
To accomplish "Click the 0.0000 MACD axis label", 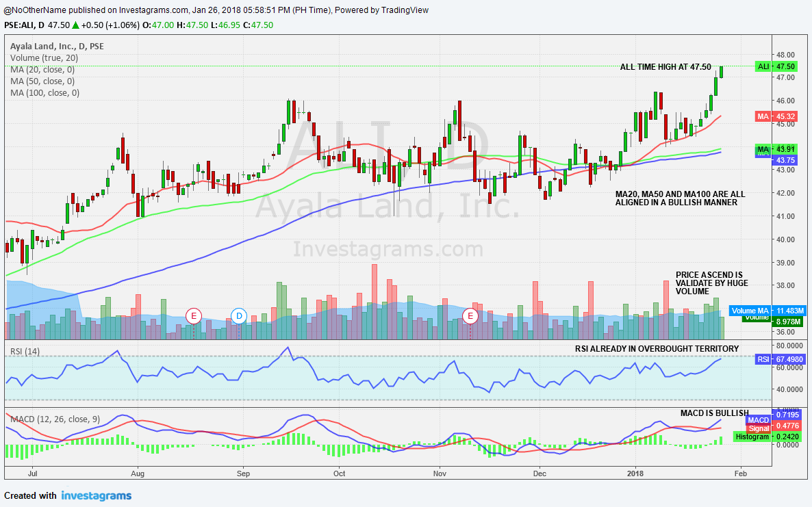I will pos(787,445).
